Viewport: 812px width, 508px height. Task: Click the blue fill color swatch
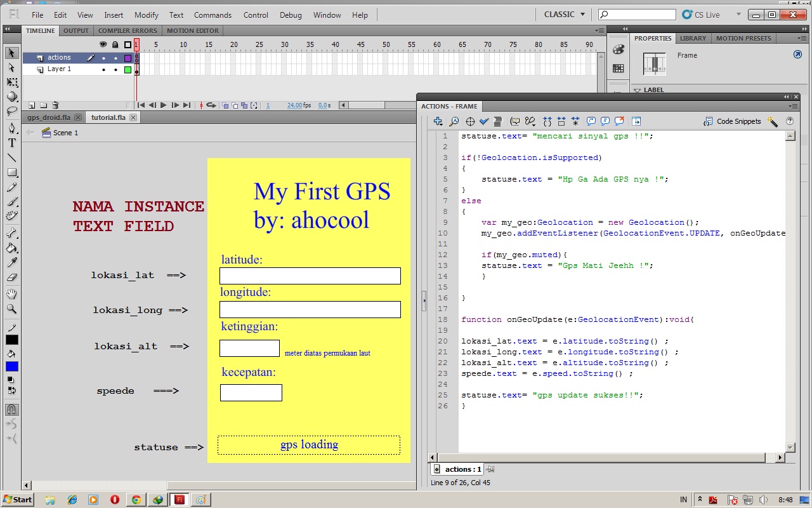click(x=11, y=366)
